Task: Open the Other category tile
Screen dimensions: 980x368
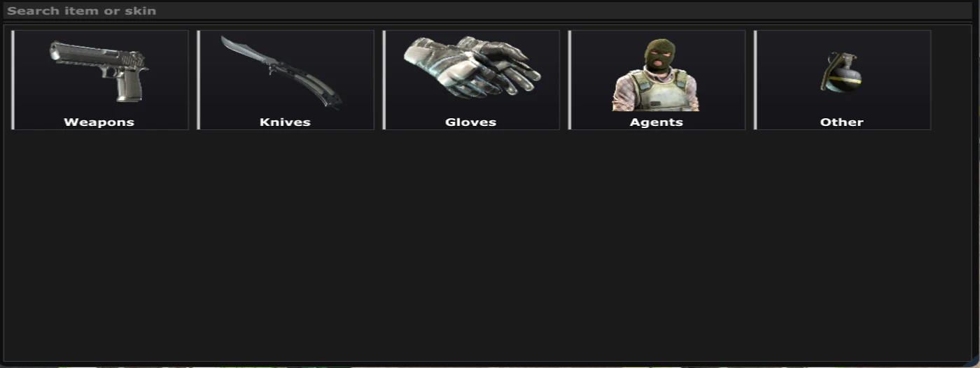Action: tap(842, 80)
